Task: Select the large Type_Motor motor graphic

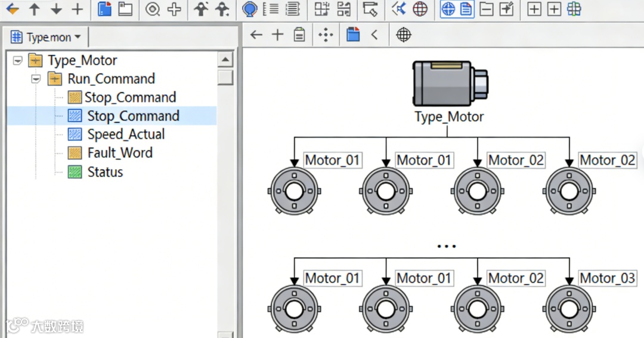Action: (450, 84)
